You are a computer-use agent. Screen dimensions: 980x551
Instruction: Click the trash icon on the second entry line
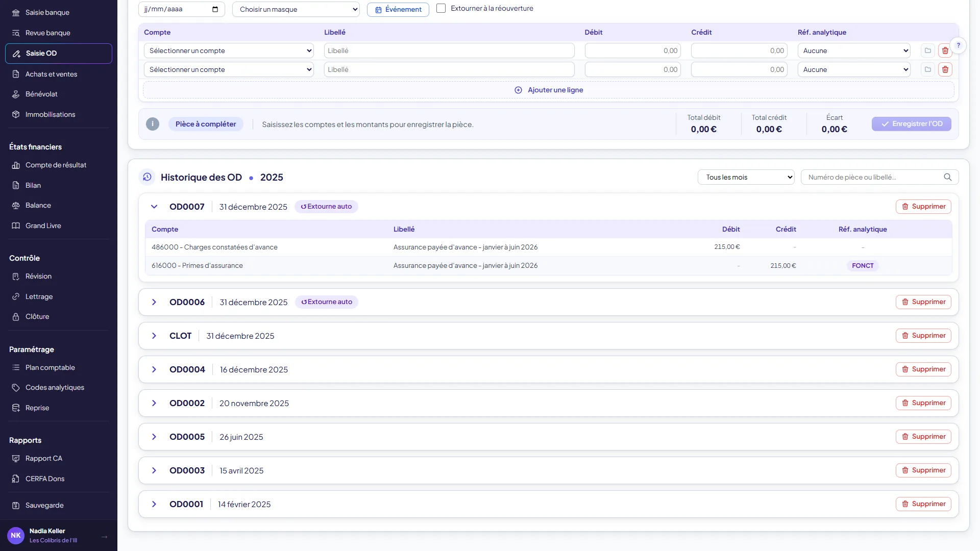coord(945,69)
